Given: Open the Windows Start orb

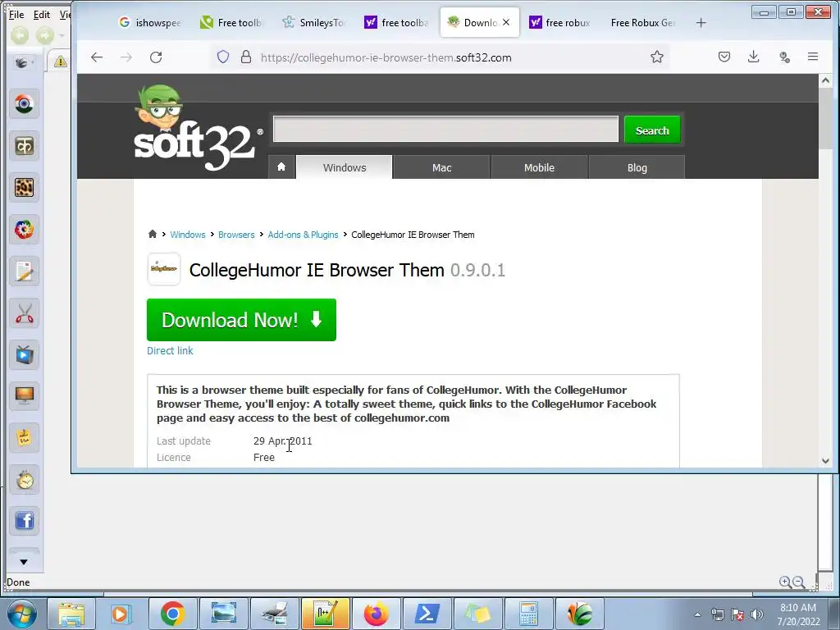Looking at the screenshot, I should (21, 614).
